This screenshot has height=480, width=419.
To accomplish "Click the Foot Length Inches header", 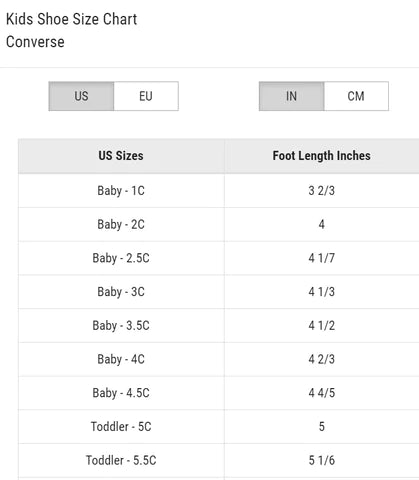I will (x=322, y=156).
